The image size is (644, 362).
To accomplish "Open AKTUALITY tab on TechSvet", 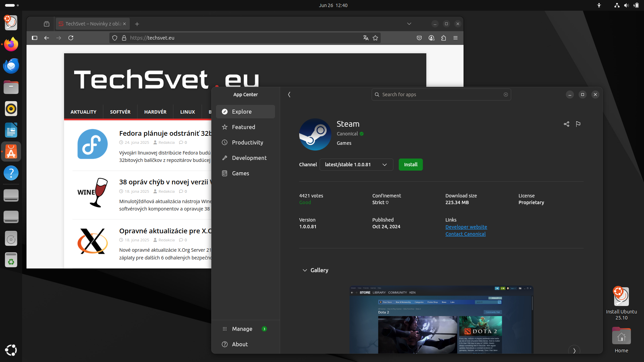I will click(x=84, y=112).
